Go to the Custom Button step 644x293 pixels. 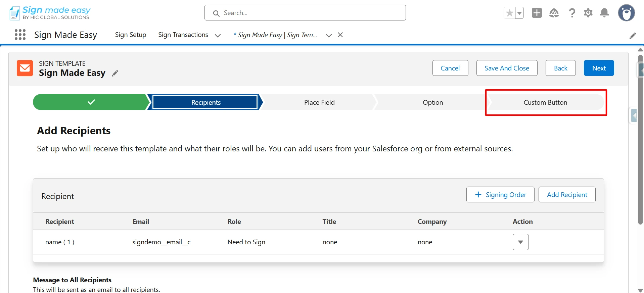pyautogui.click(x=545, y=102)
